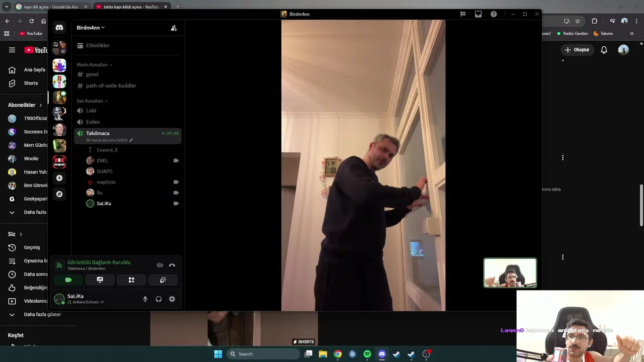
Task: Click the connection signal icon
Action: point(59,265)
